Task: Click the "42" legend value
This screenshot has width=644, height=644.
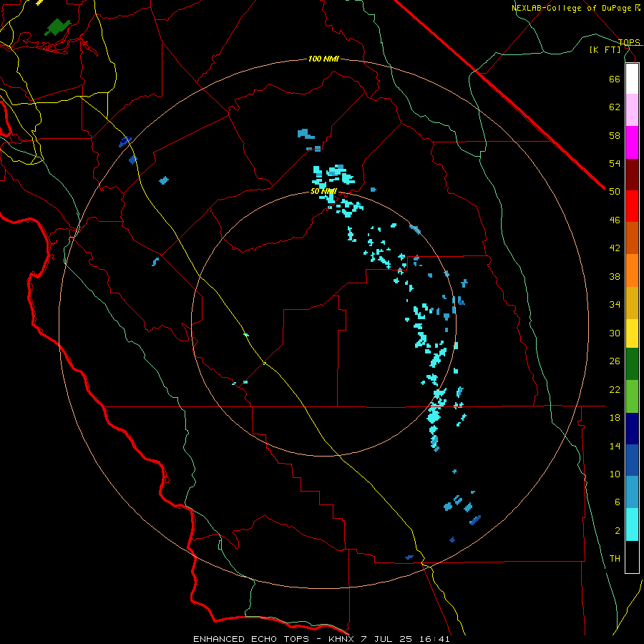Action: 615,248
